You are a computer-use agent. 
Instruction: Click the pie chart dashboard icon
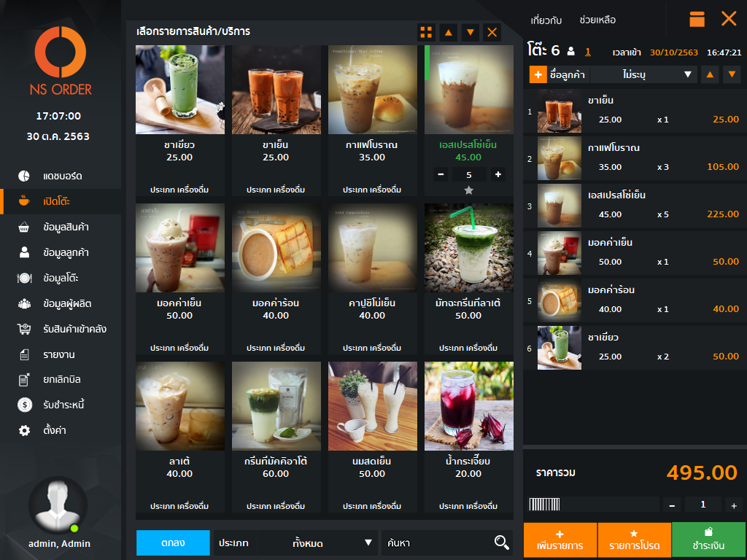(24, 176)
